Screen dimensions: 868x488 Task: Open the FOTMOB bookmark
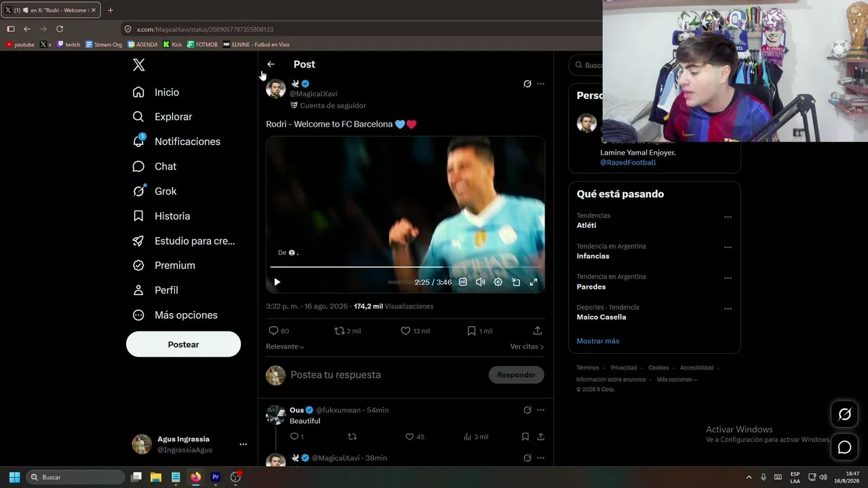pos(202,45)
